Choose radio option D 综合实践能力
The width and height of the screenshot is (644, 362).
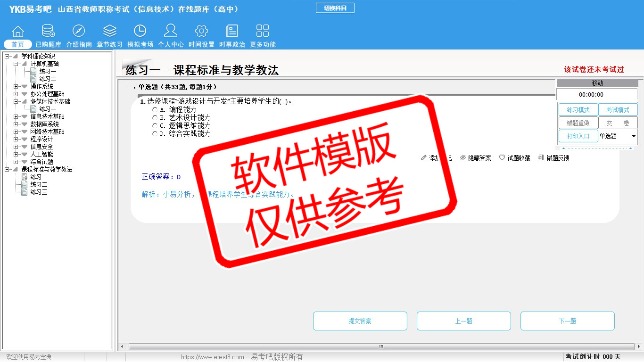[x=155, y=134]
